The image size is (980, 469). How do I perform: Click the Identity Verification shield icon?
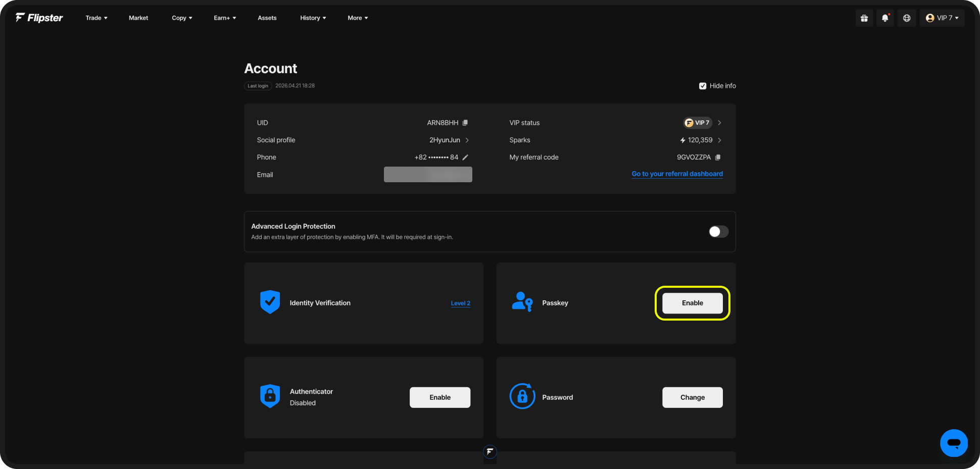(x=270, y=302)
